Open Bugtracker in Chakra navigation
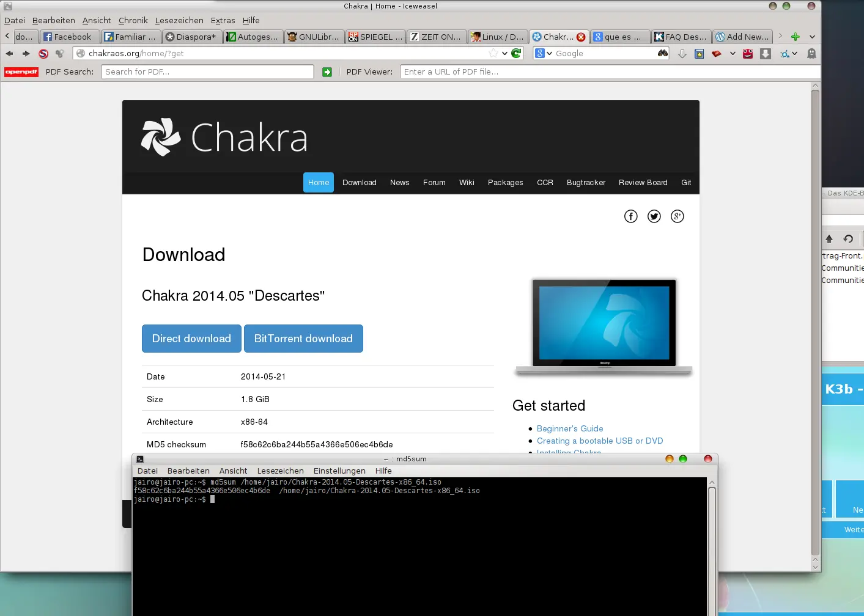This screenshot has width=864, height=616. 586,183
